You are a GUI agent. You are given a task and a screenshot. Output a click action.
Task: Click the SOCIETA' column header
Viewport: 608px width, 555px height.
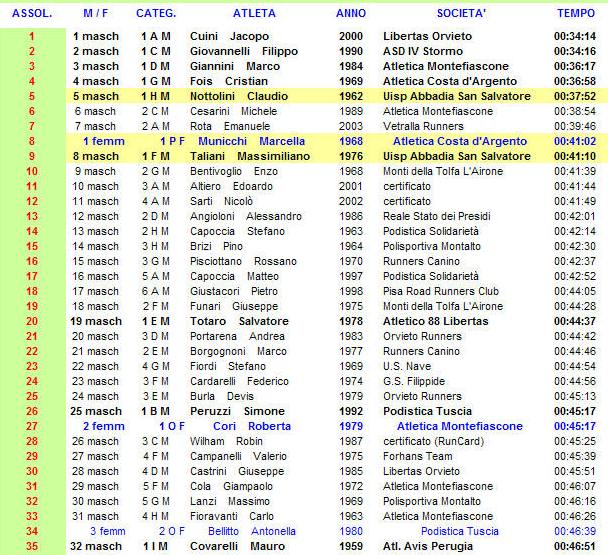pyautogui.click(x=461, y=13)
